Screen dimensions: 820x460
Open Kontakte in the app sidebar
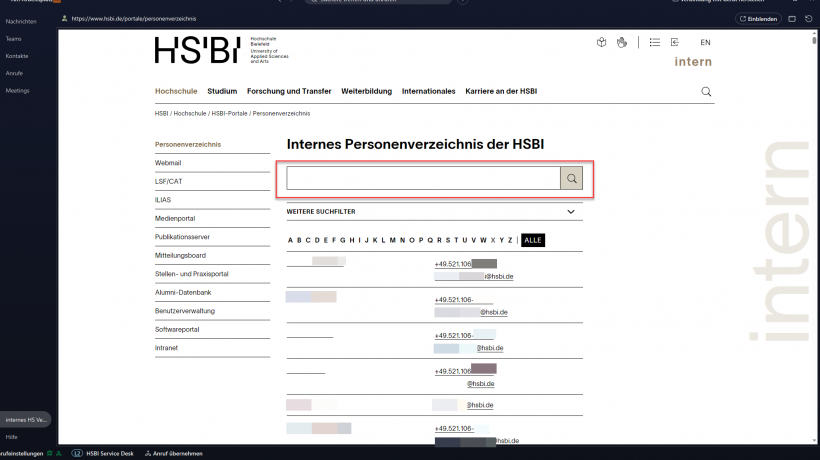17,56
